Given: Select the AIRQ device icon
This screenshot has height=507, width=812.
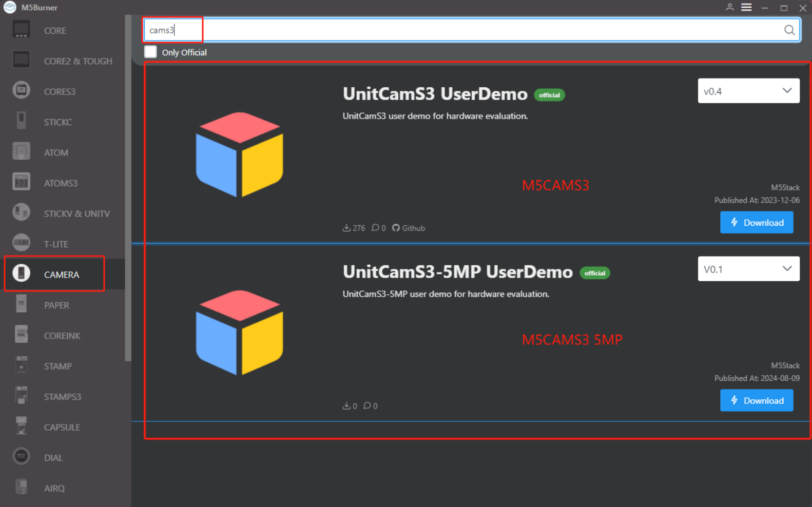Looking at the screenshot, I should (21, 486).
